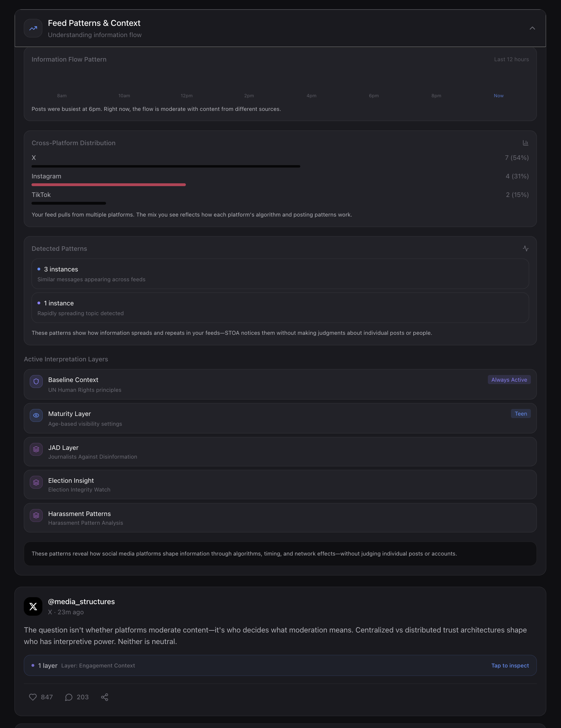Collapse the Feed Patterns & Context panel
This screenshot has width=561, height=728.
[532, 28]
